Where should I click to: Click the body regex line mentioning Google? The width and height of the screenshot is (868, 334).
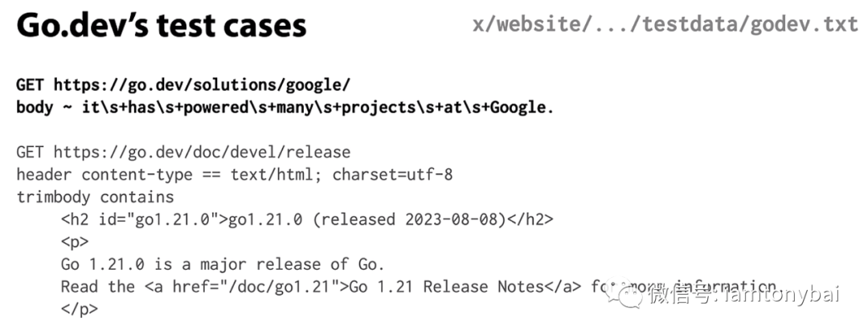[x=285, y=108]
